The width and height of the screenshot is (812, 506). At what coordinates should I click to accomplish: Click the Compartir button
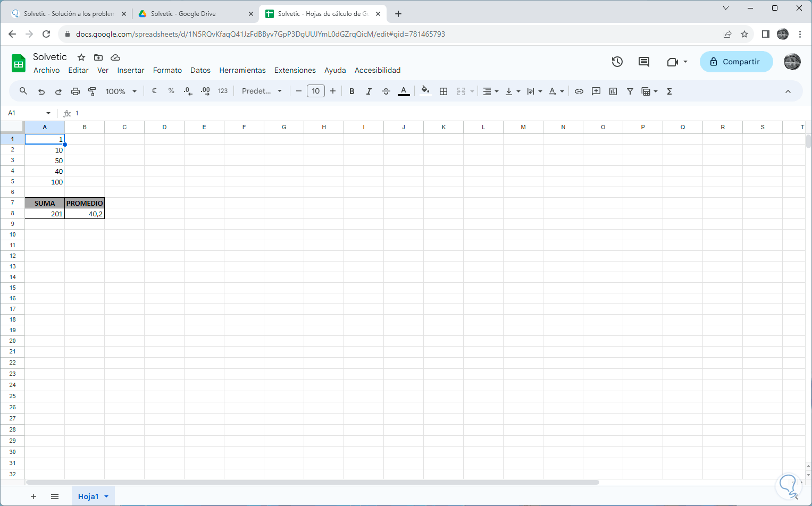point(736,62)
